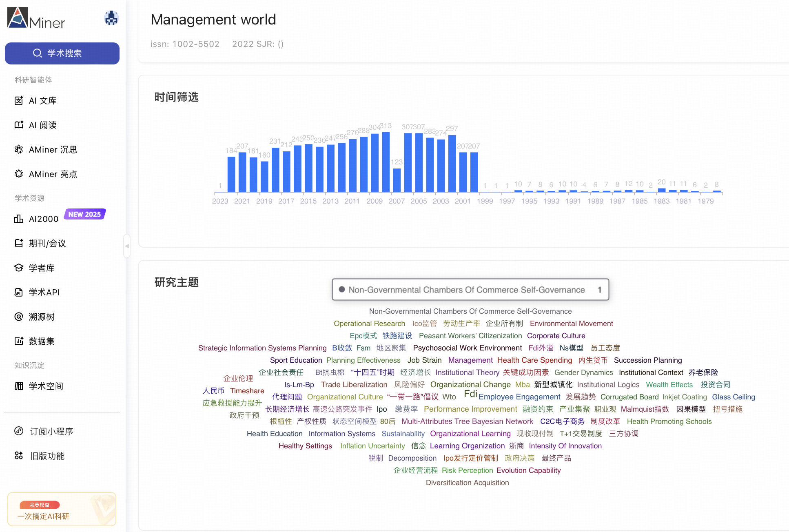Image resolution: width=789 pixels, height=532 pixels.
Task: Click the AI 文库 library icon
Action: pyautogui.click(x=19, y=101)
